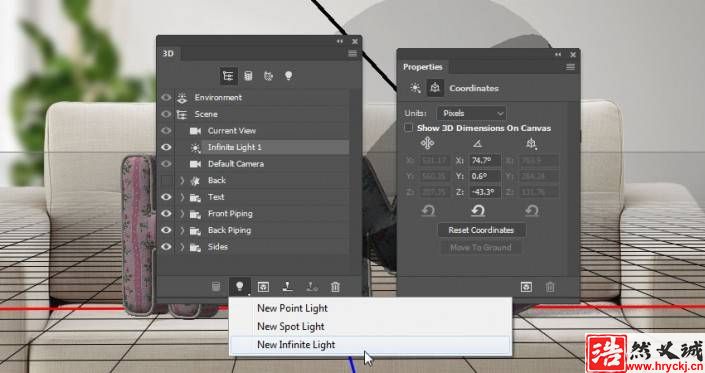Expand the Front Piping group
This screenshot has height=373, width=705.
[182, 214]
